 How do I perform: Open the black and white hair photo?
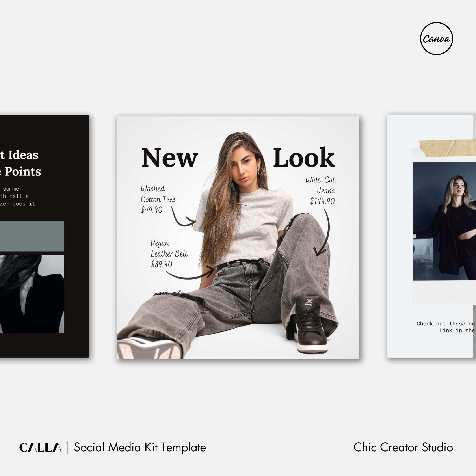[x=32, y=294]
